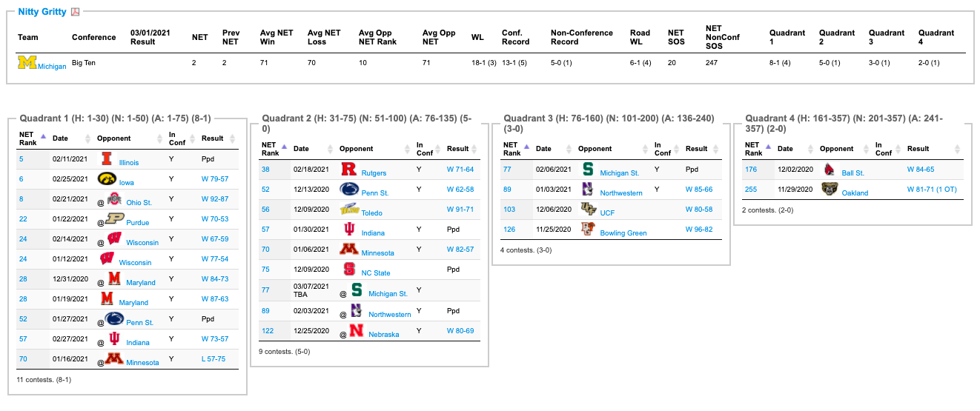Sort the Quadrant 1 table by Result

point(219,138)
